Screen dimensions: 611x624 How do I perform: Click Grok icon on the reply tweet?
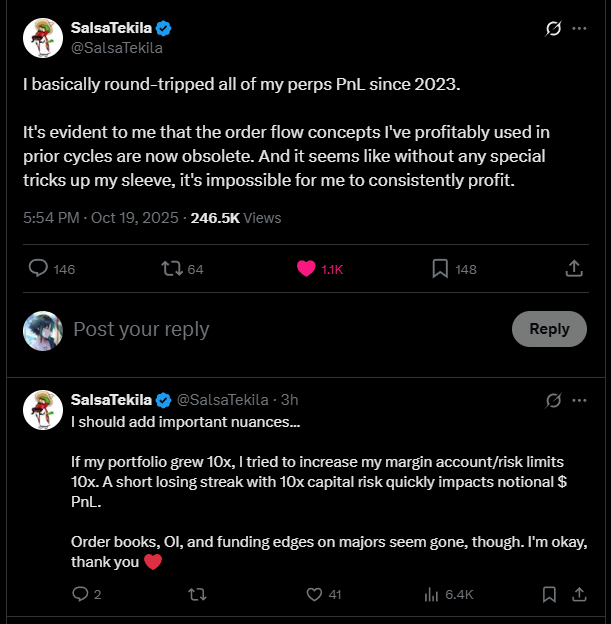tap(552, 400)
